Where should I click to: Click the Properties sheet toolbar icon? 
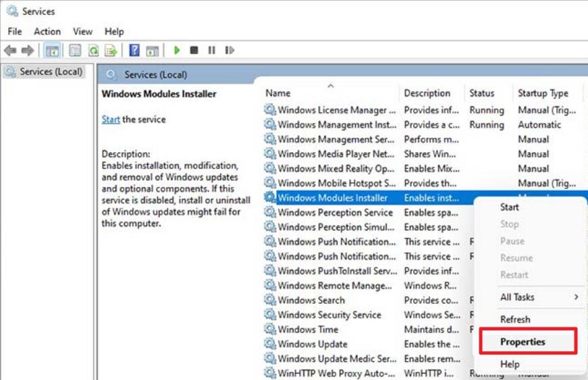(75, 50)
